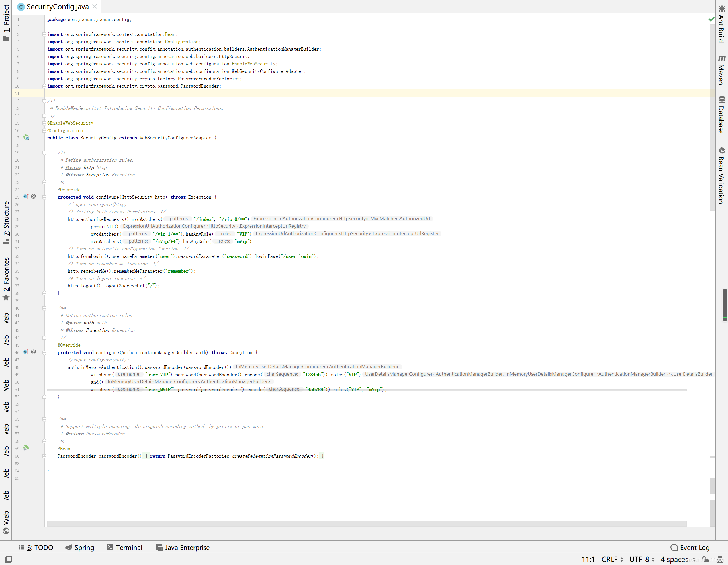The height and width of the screenshot is (565, 728).
Task: Click the @Bean annotation on line 59
Action: [64, 449]
